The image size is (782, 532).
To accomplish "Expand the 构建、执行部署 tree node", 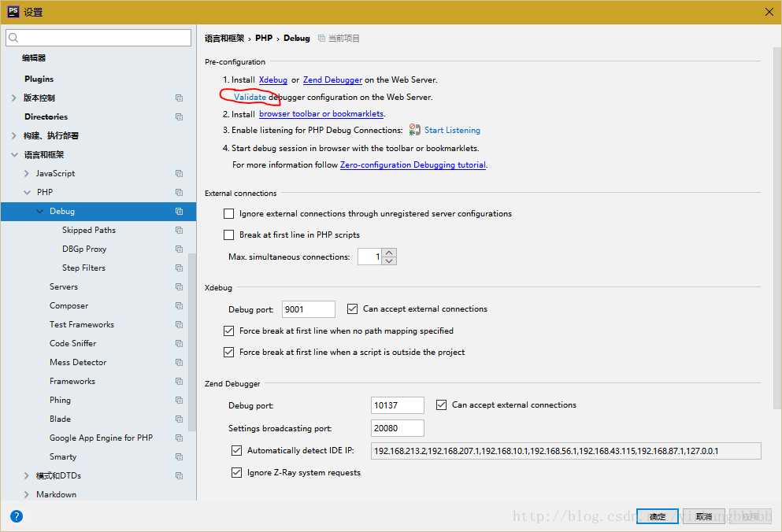I will pos(14,135).
